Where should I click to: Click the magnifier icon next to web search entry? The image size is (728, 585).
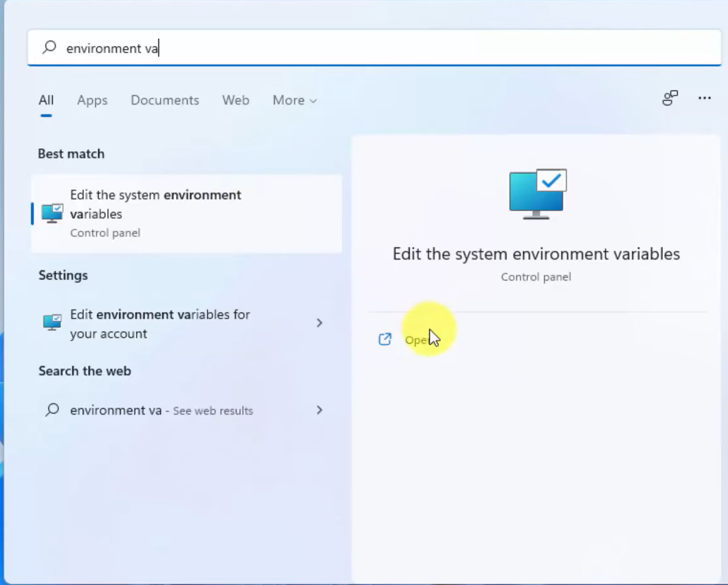(x=52, y=410)
